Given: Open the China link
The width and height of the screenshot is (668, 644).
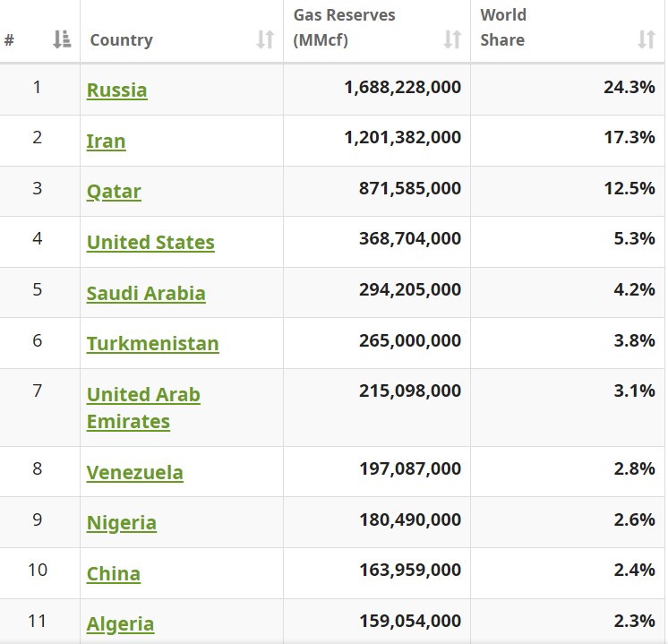Looking at the screenshot, I should (x=113, y=574).
